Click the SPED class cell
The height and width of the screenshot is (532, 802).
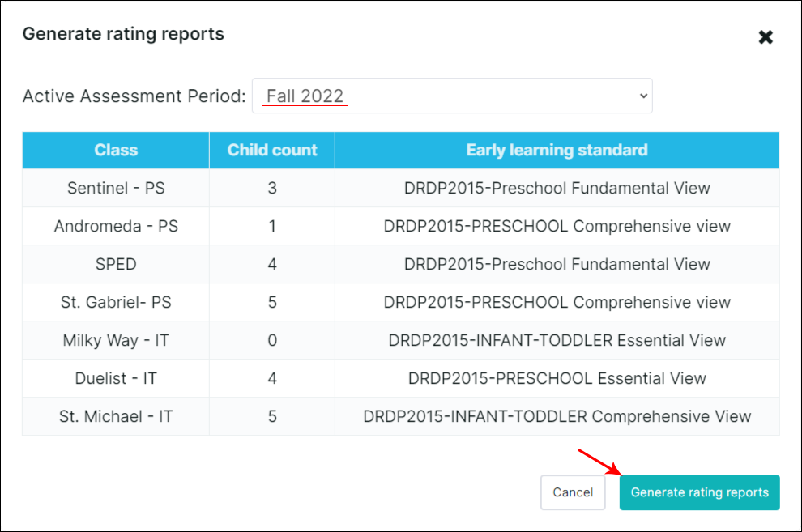(116, 264)
